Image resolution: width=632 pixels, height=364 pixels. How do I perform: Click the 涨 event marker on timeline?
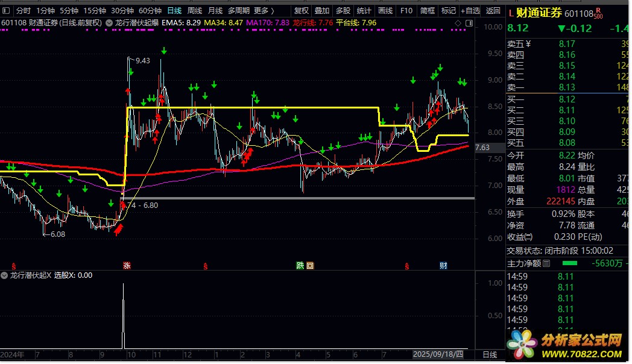point(127,266)
